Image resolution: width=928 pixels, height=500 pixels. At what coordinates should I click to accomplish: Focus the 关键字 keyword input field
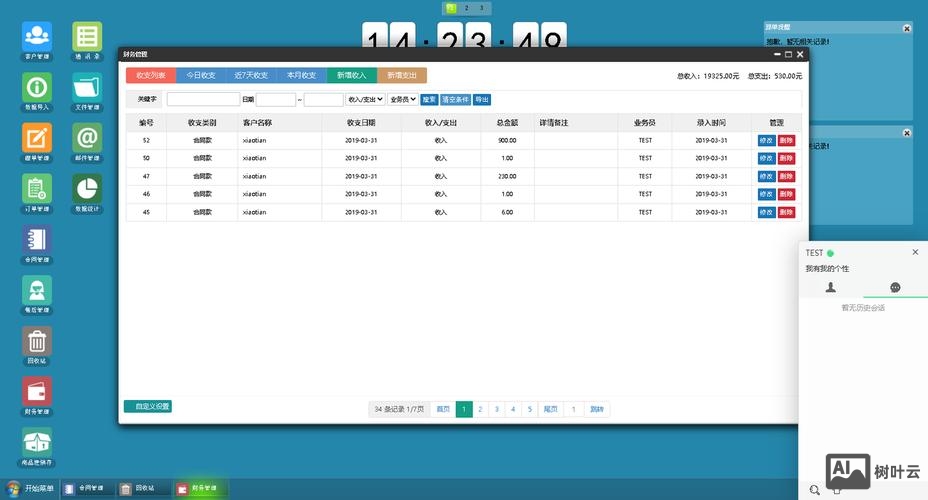203,99
